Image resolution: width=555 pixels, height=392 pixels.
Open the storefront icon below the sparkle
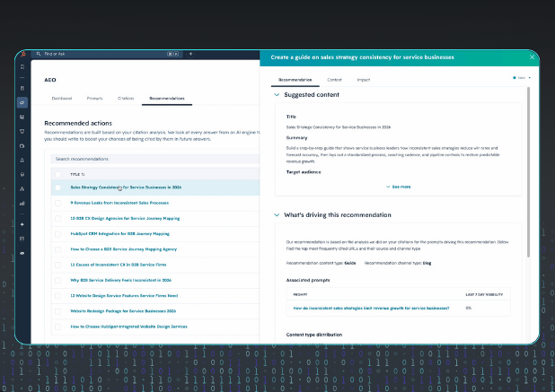[22, 239]
